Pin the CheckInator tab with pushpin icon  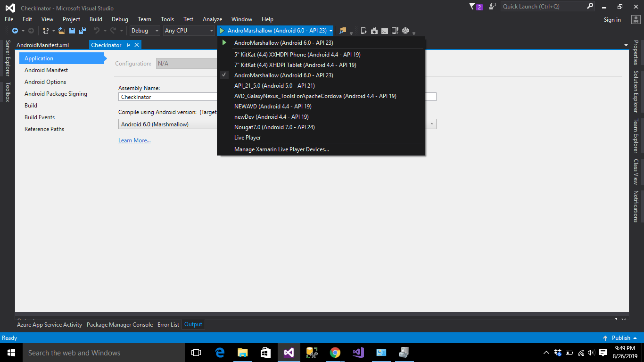coord(128,45)
